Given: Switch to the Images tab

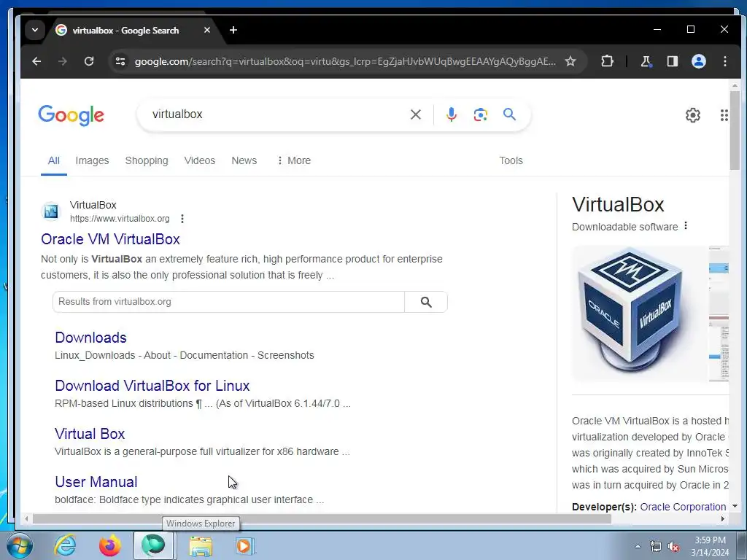Looking at the screenshot, I should (x=92, y=160).
